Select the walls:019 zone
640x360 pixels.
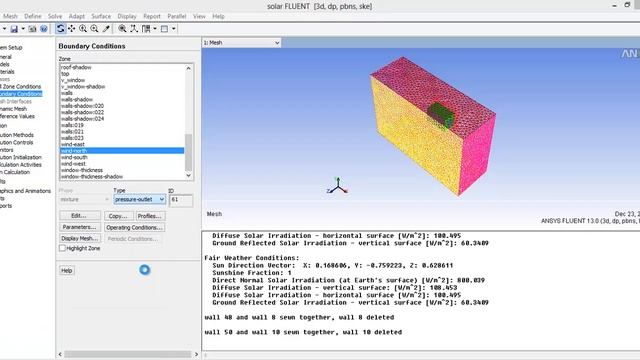72,125
